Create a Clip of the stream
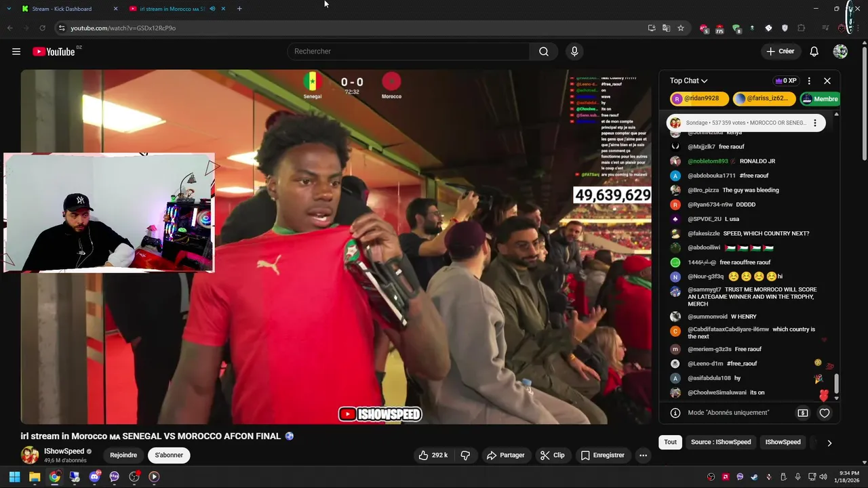The height and width of the screenshot is (488, 868). tap(552, 455)
